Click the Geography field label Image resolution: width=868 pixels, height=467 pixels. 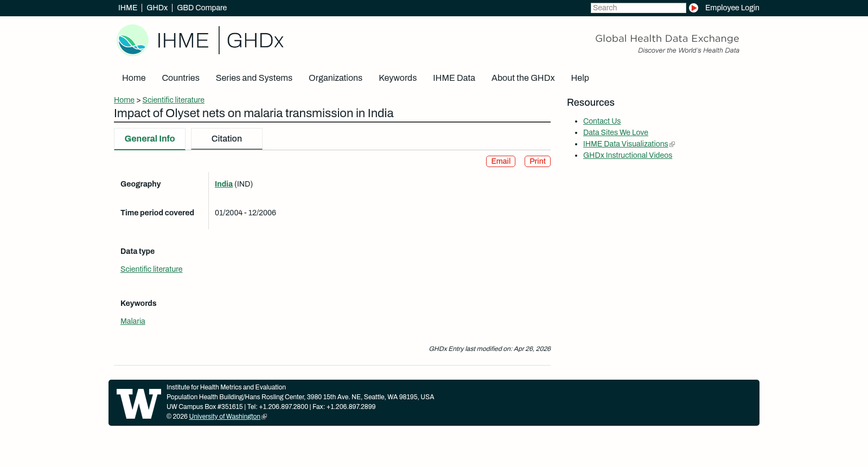[141, 184]
